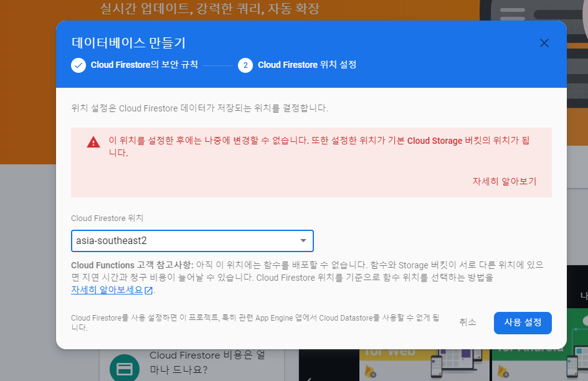The image size is (588, 381).
Task: Select Cloud Firestore 위치 설정 step label
Action: [307, 65]
